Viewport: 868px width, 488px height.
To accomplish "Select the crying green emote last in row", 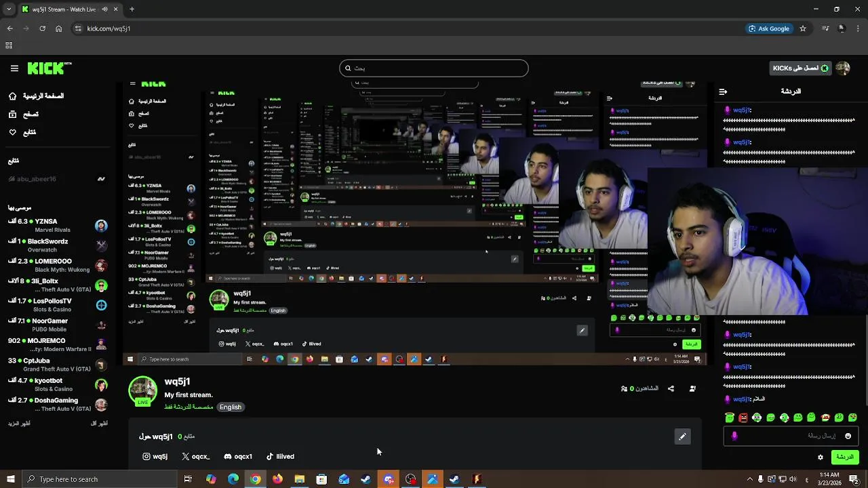I will point(852,418).
